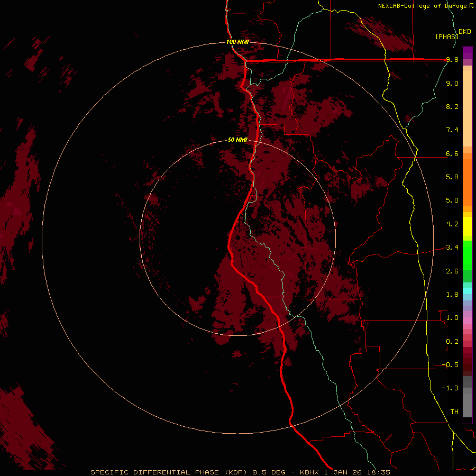Click the 9.0 value on the color scale
The width and height of the screenshot is (476, 476).
[452, 83]
